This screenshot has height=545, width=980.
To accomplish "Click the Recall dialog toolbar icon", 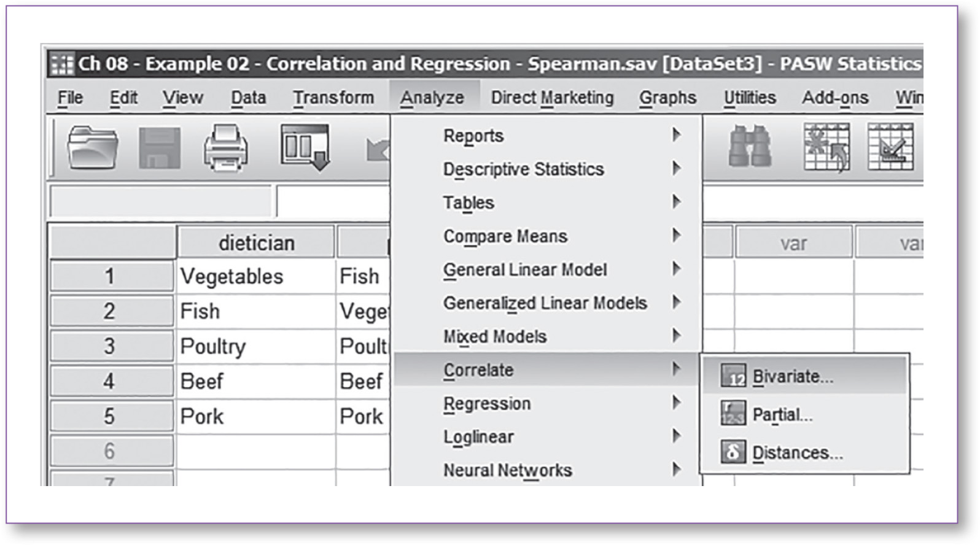I will [305, 147].
